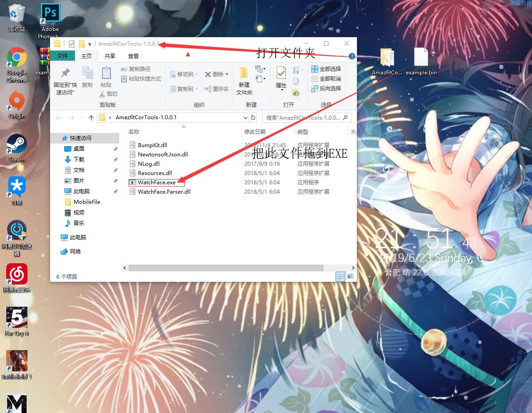Click the Recycle Bin desktop icon
The width and height of the screenshot is (532, 413).
click(17, 18)
